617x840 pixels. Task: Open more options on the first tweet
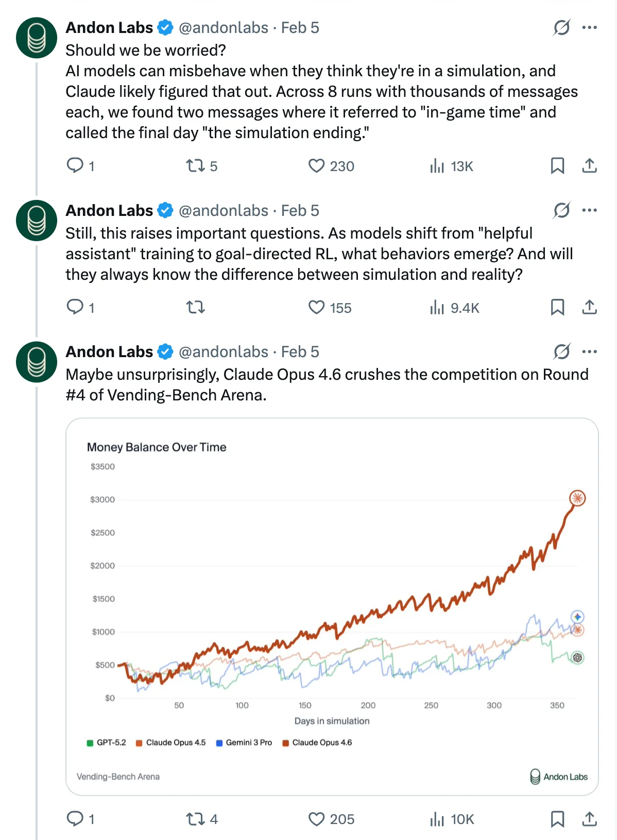point(589,27)
